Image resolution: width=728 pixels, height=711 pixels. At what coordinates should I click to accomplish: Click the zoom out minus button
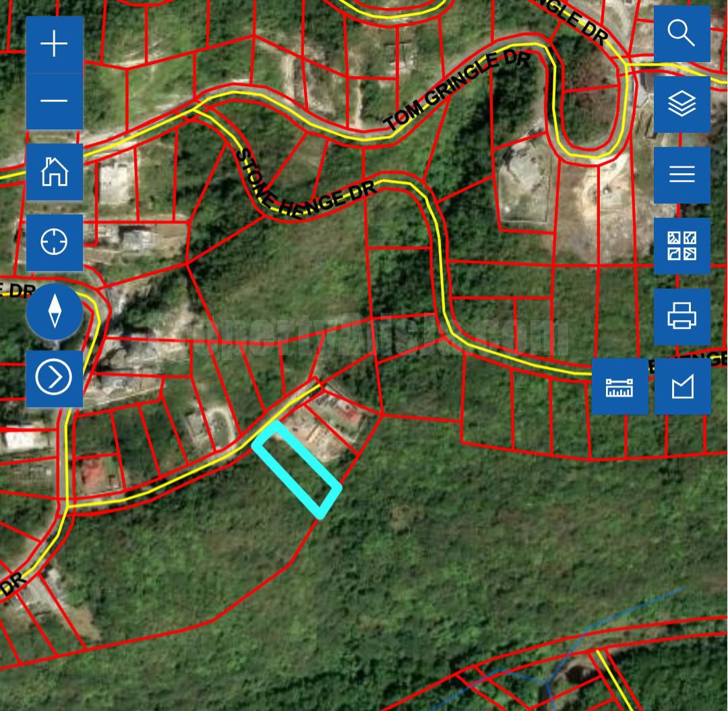click(x=55, y=101)
